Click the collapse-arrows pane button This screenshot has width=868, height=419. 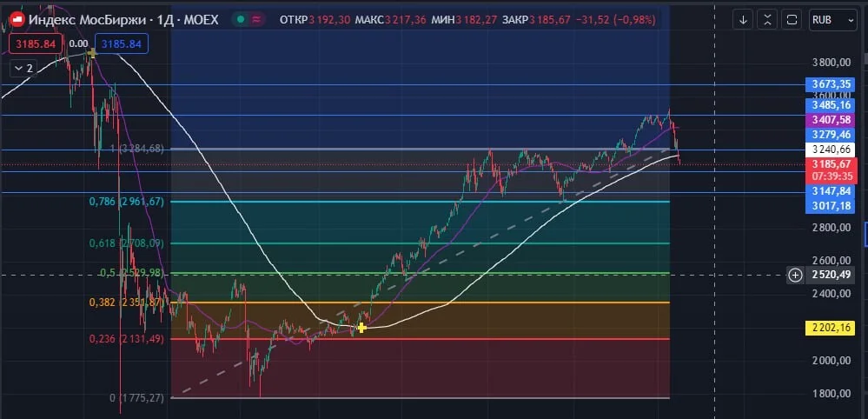click(767, 20)
